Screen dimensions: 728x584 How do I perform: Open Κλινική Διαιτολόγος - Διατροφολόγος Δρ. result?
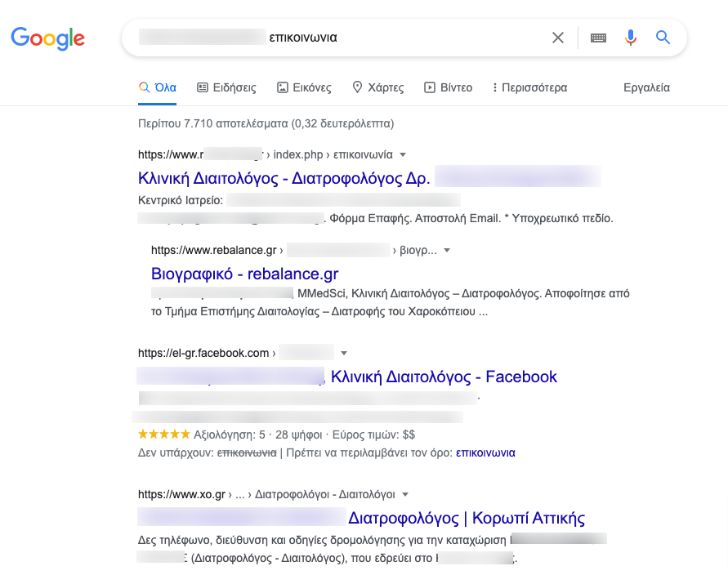coord(284,178)
